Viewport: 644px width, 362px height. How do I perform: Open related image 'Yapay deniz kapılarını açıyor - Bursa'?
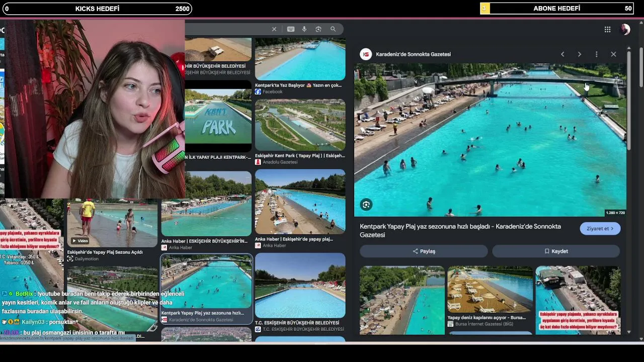click(490, 290)
